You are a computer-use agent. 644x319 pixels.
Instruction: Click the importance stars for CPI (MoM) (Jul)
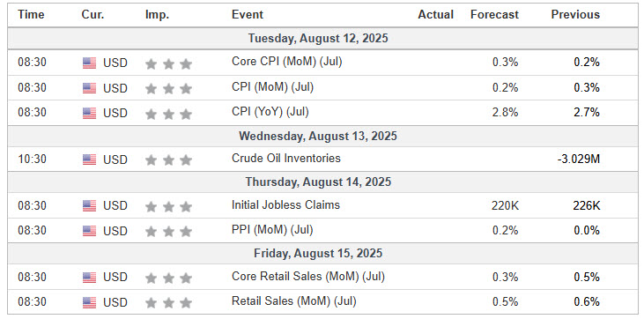point(168,88)
